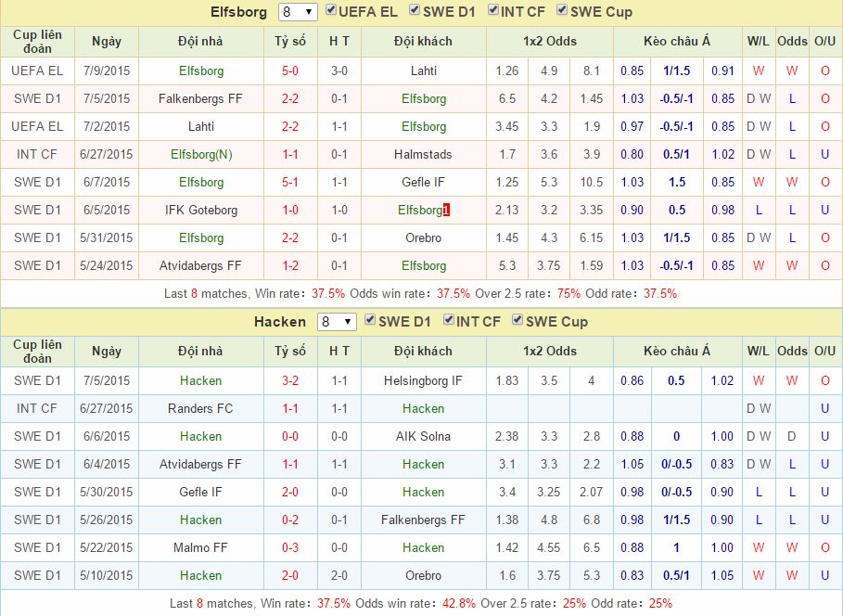Click Orebro in Elfsborg 5/31/2015 row
This screenshot has width=843, height=616.
point(424,237)
